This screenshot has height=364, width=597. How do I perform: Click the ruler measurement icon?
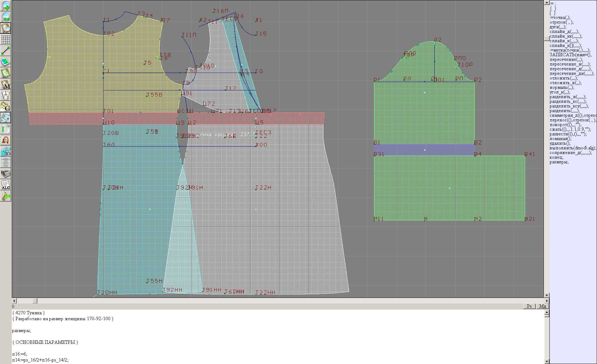click(6, 118)
